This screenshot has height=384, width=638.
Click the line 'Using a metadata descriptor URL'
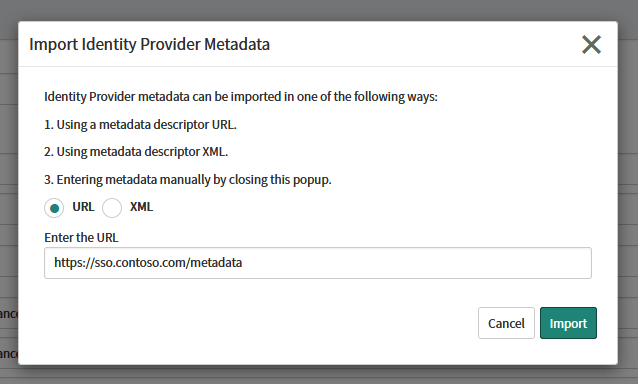click(x=140, y=124)
